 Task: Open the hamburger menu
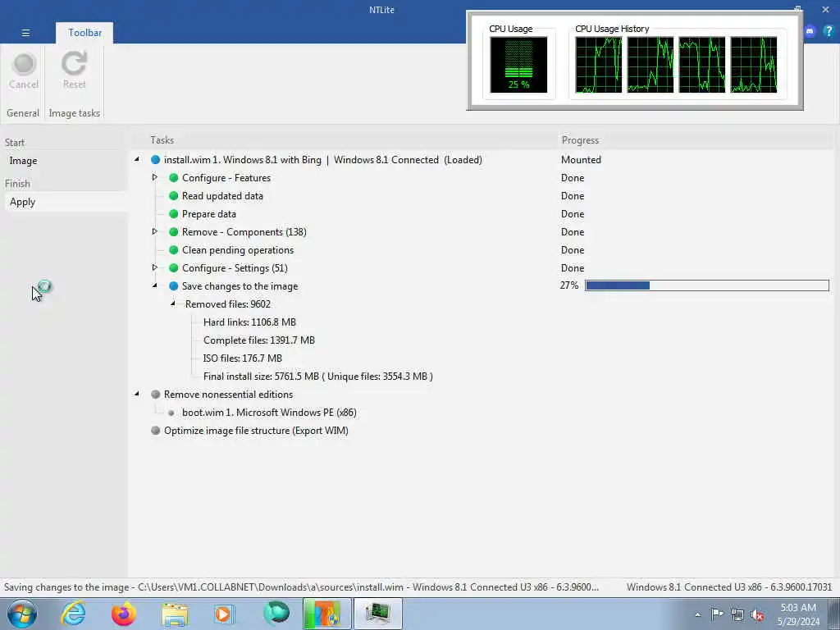(x=25, y=33)
